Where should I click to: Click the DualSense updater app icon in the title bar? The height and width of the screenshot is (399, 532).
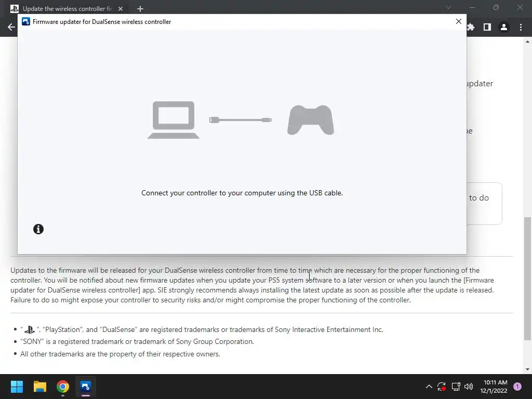tap(26, 22)
